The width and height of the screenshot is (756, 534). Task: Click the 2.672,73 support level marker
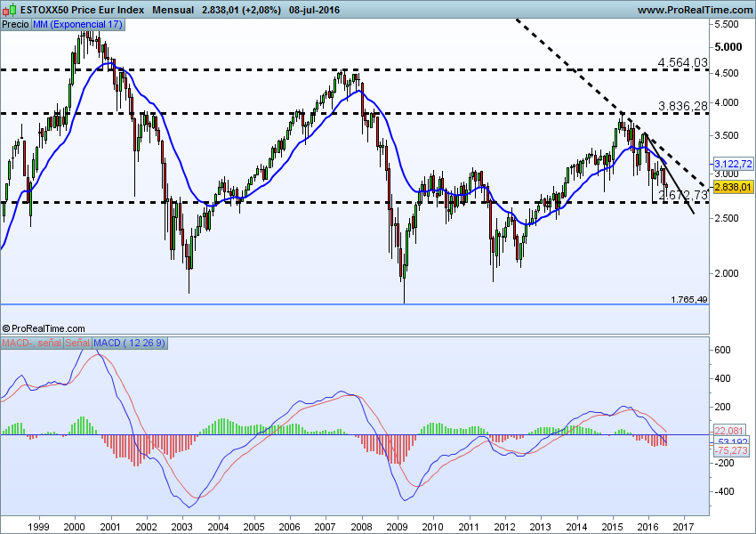683,193
